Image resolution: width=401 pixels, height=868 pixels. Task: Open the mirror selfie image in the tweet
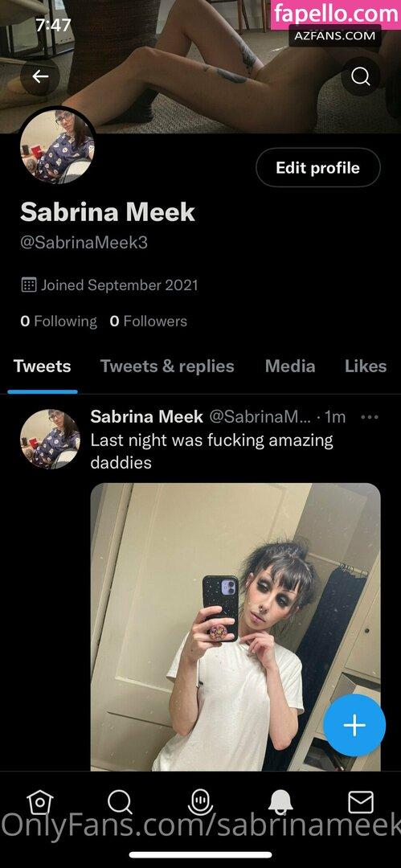coord(235,627)
